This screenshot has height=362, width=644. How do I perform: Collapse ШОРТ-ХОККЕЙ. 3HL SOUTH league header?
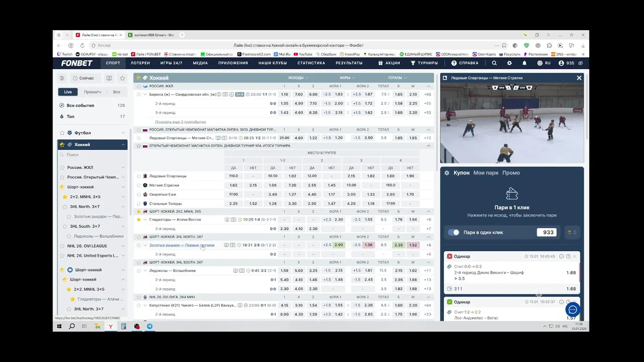pyautogui.click(x=429, y=262)
